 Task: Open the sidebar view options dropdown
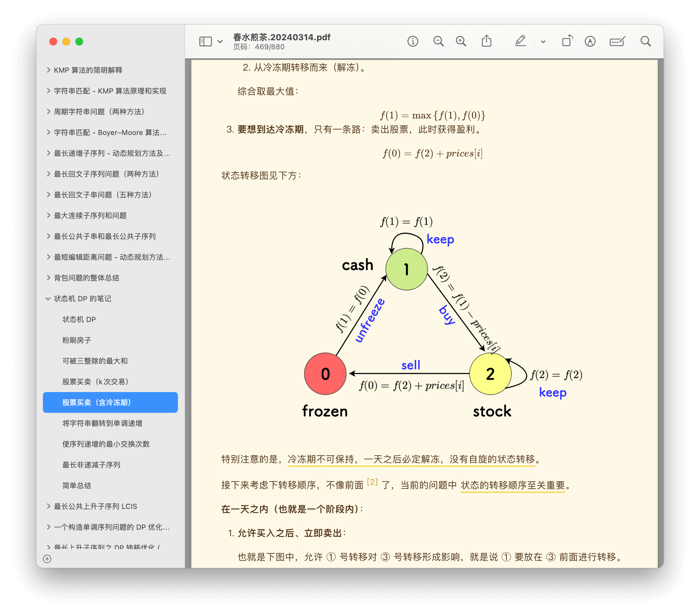220,42
